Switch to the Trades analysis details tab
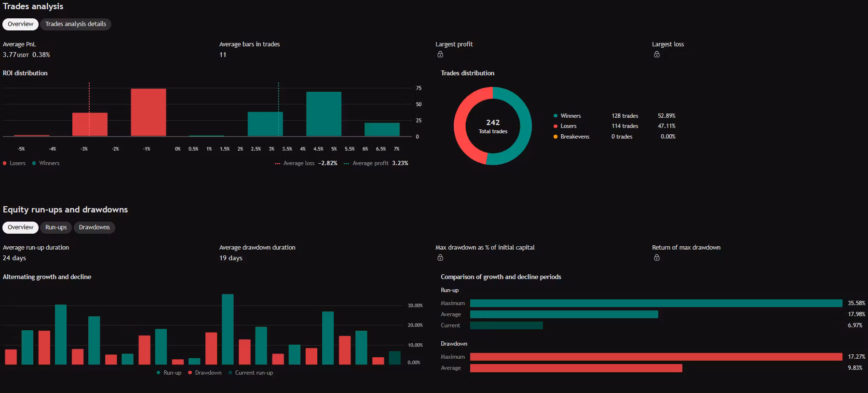Image resolution: width=868 pixels, height=393 pixels. (x=76, y=24)
